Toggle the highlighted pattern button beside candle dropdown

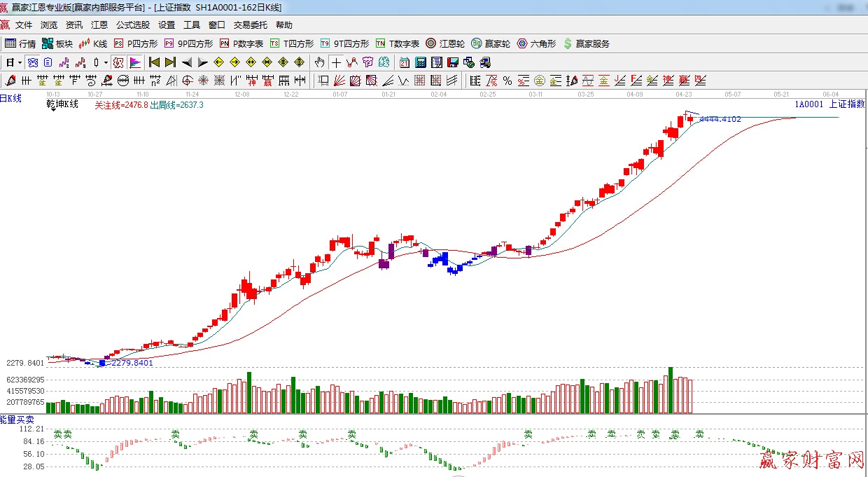[118, 62]
